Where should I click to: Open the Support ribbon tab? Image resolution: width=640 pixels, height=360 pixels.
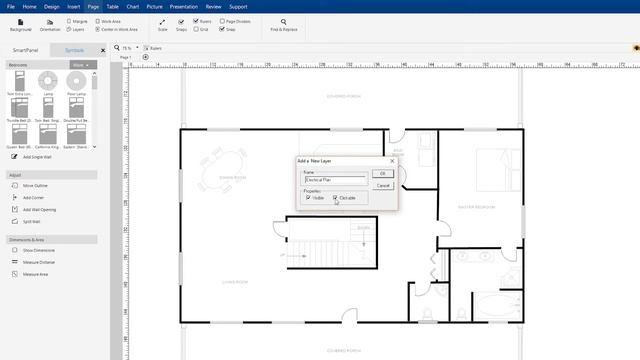point(238,7)
